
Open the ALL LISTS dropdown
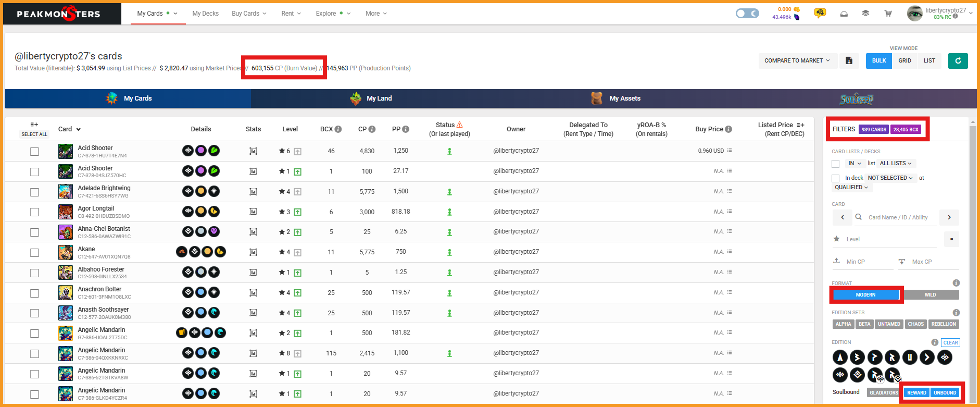coord(896,164)
